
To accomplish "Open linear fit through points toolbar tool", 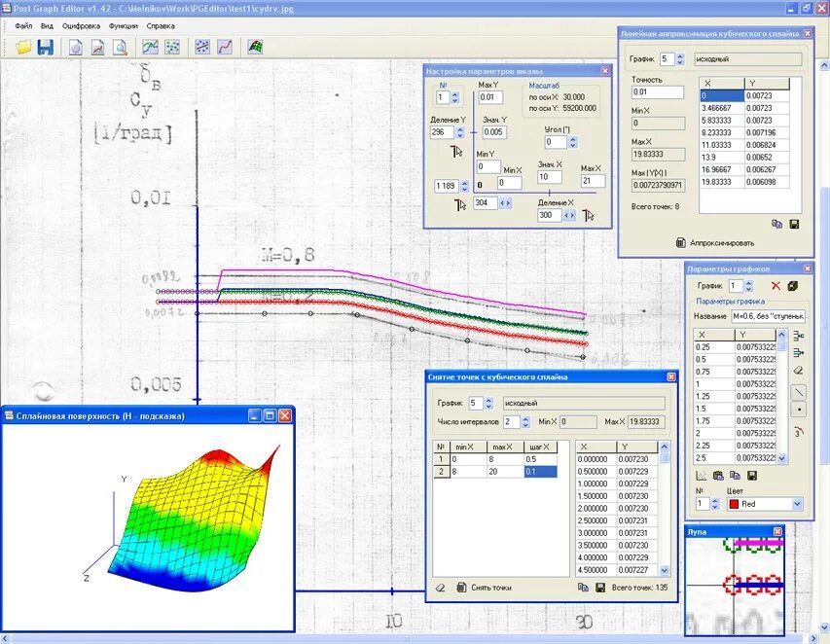I will 202,47.
